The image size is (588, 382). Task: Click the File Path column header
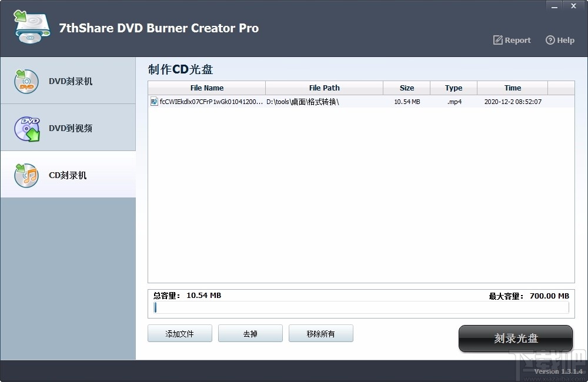pyautogui.click(x=324, y=88)
